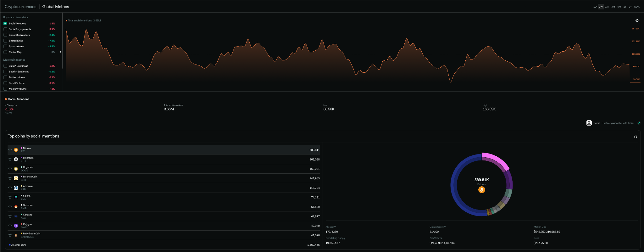Open Protect your wallet with Trezor link
The width and height of the screenshot is (644, 252).
coord(618,123)
